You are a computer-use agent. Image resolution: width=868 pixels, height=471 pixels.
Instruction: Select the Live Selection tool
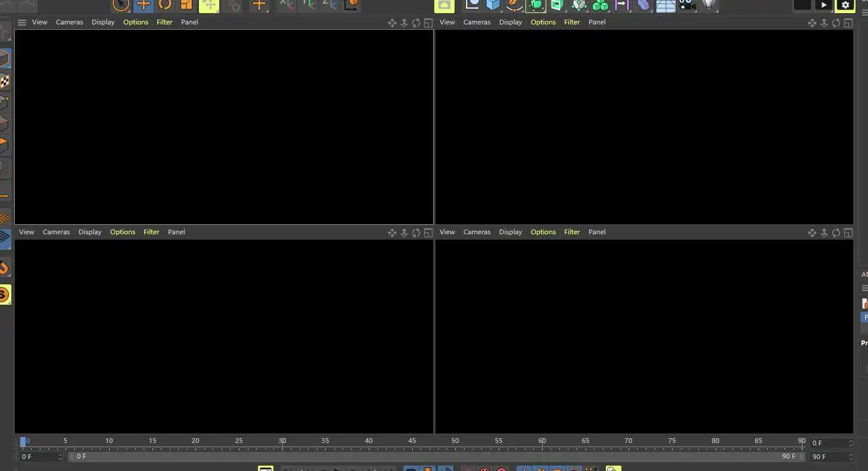pyautogui.click(x=121, y=5)
